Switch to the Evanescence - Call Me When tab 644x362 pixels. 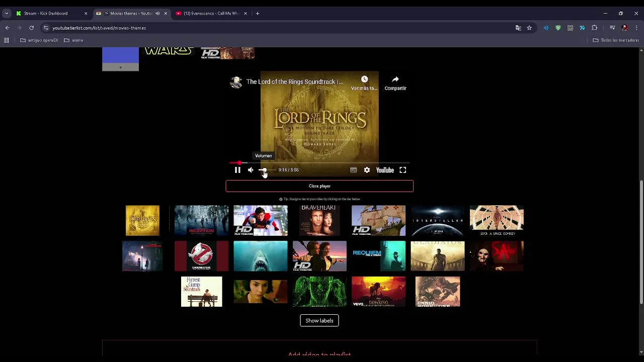211,14
